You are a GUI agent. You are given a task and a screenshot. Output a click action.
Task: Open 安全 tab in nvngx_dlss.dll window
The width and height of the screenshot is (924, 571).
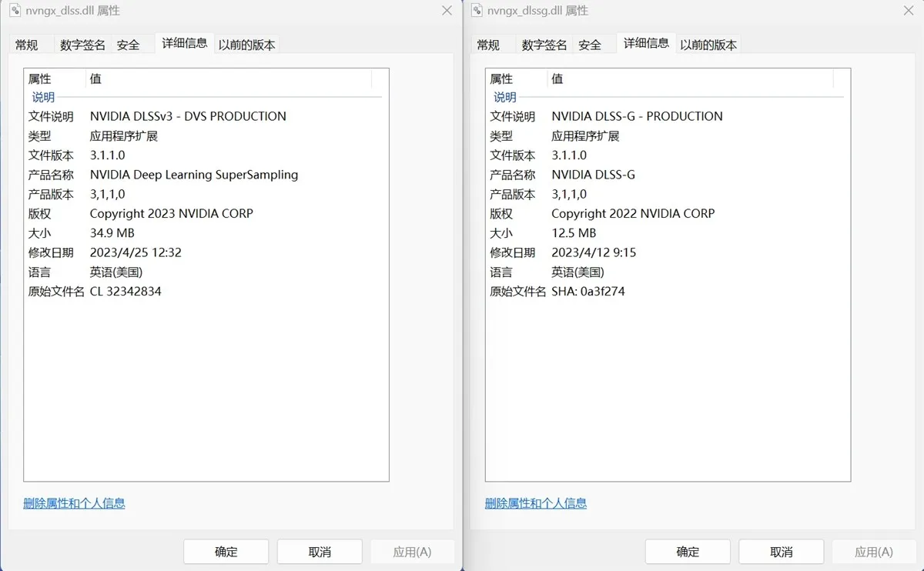[129, 45]
